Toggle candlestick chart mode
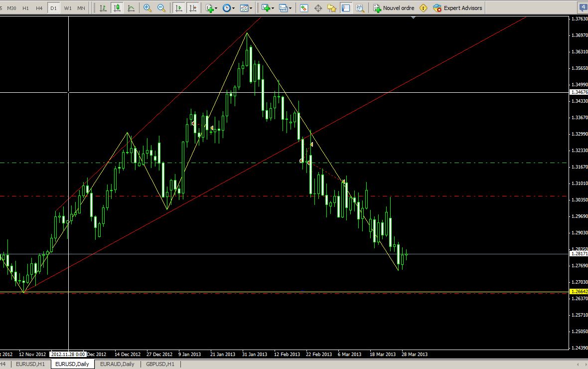Viewport: 588px width, 369px height. (117, 8)
